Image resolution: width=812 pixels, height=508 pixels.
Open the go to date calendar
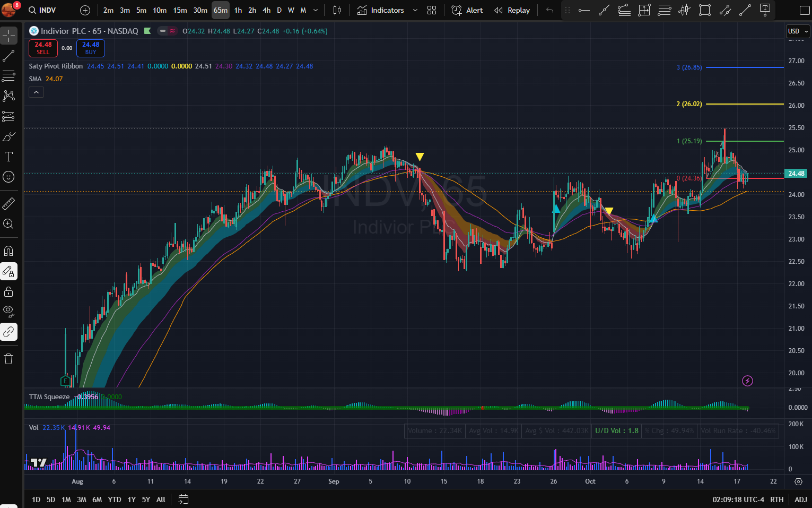pos(183,499)
